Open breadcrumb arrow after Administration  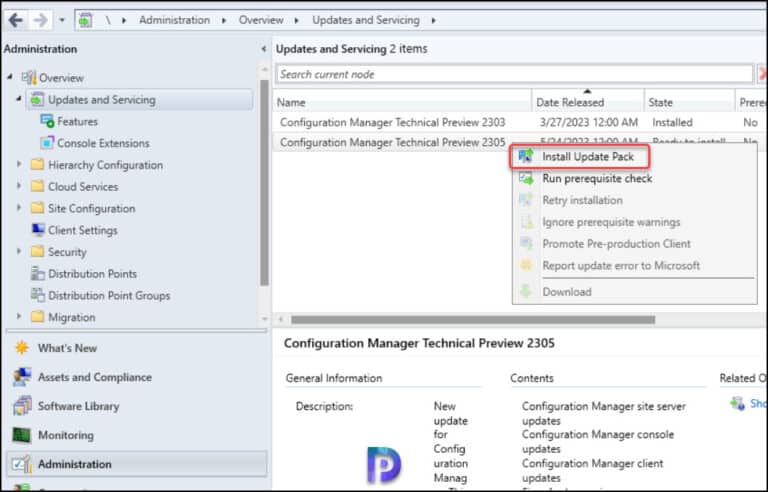pyautogui.click(x=224, y=21)
